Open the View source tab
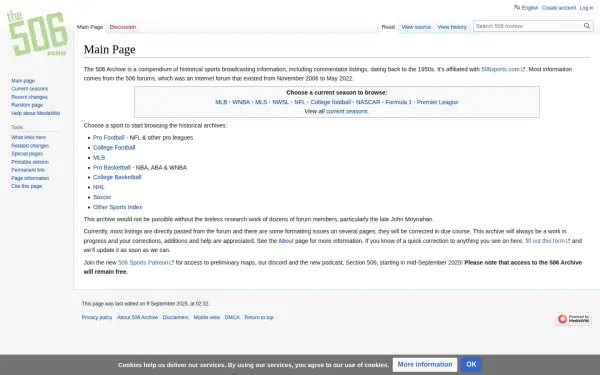 pyautogui.click(x=416, y=27)
